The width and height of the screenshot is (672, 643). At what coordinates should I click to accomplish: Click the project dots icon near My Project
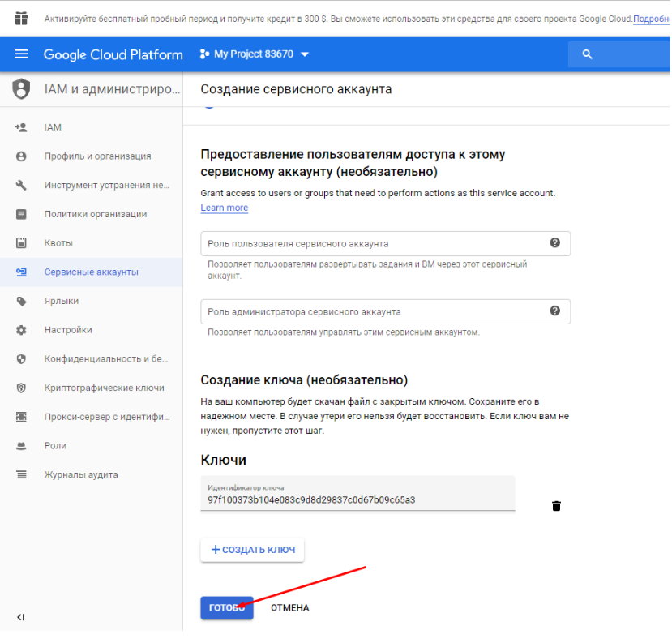pyautogui.click(x=204, y=54)
